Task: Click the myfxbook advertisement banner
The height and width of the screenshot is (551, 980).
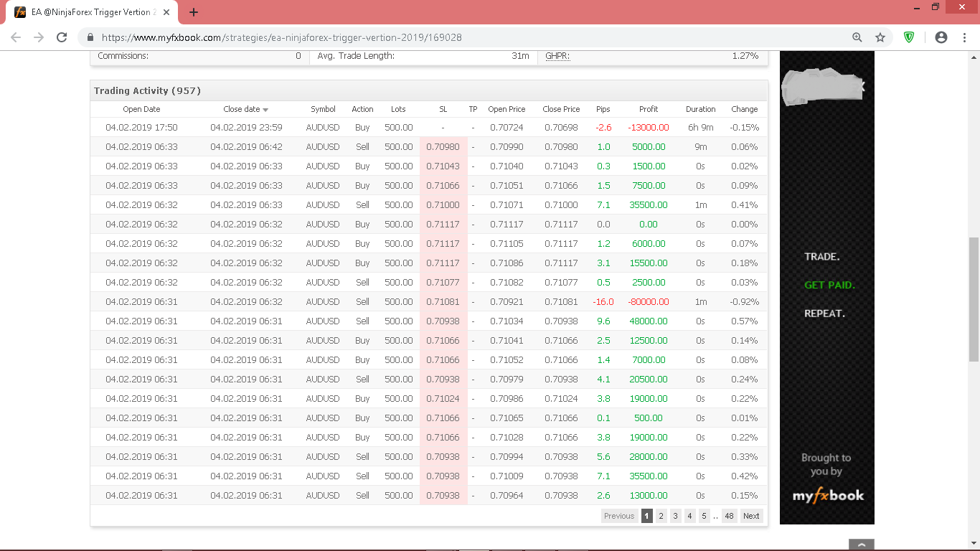Action: [x=827, y=287]
